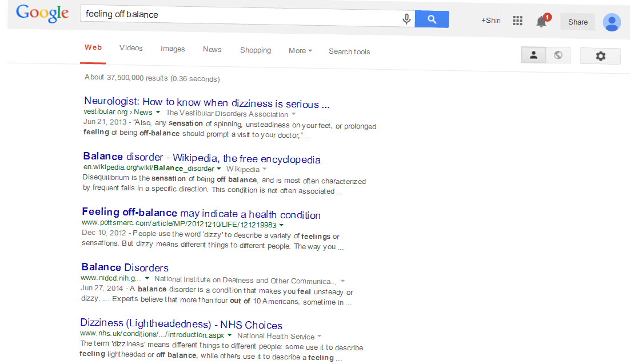The height and width of the screenshot is (364, 630).
Task: Open Feeling off-balance health condition result
Action: pos(201,213)
